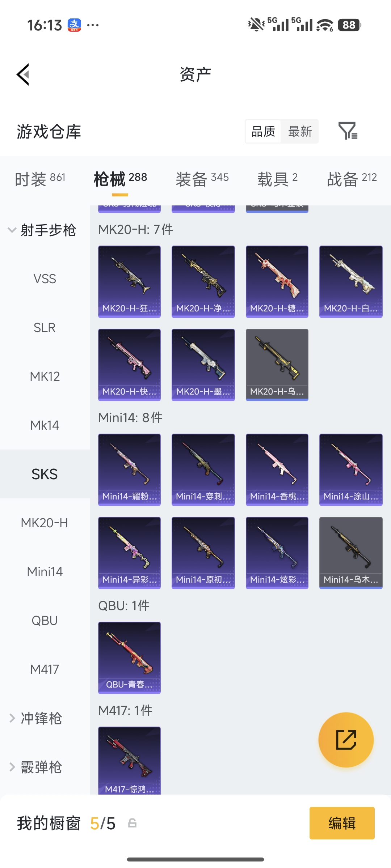This screenshot has width=391, height=868.
Task: Select Mini14 in the sidebar list
Action: pos(45,572)
